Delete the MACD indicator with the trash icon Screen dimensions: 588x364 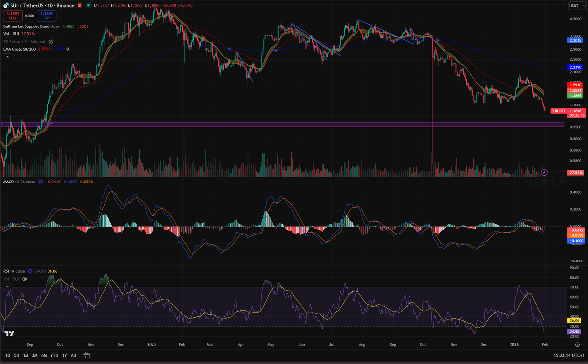click(544, 182)
